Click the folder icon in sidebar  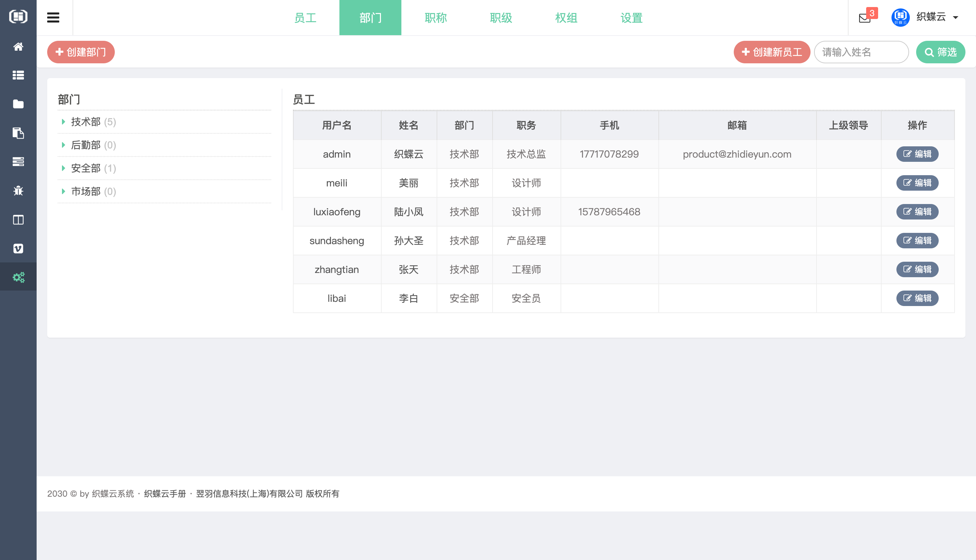coord(18,104)
